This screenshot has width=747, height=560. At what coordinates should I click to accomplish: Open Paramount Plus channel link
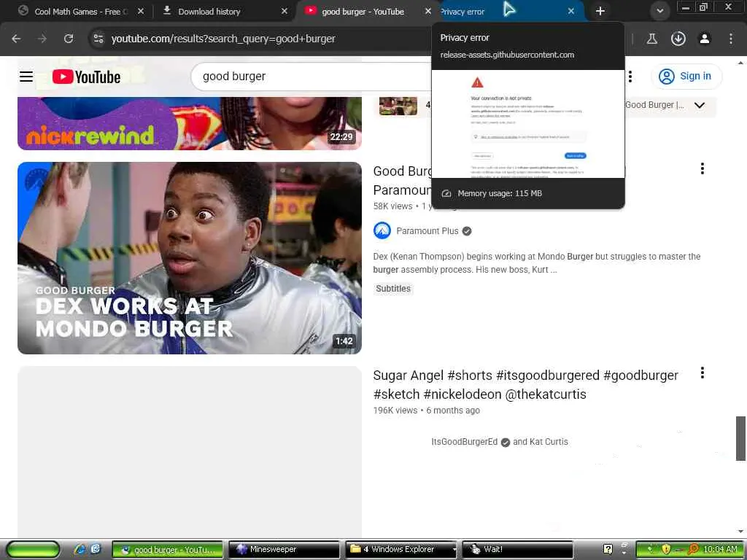(x=427, y=231)
